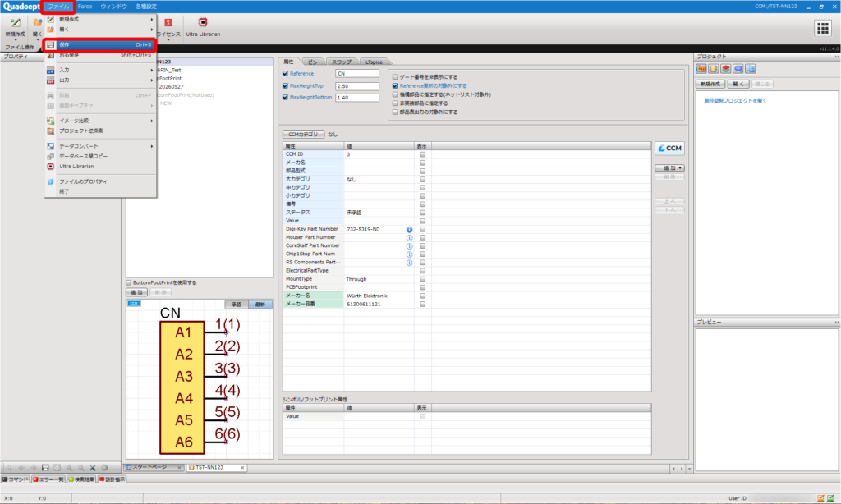This screenshot has height=504, width=841.
Task: Open the application grid launcher icon
Action: point(823,29)
